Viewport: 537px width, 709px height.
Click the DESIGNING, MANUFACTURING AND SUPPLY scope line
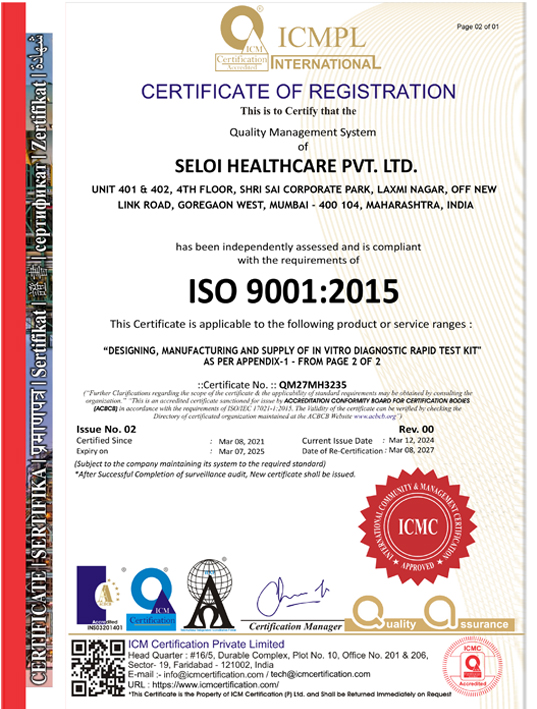pos(292,350)
